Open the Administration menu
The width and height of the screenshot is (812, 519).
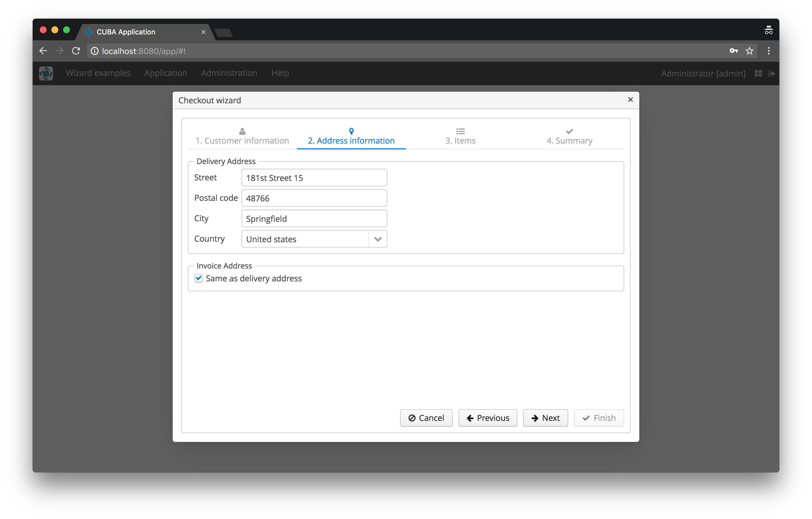click(x=229, y=73)
